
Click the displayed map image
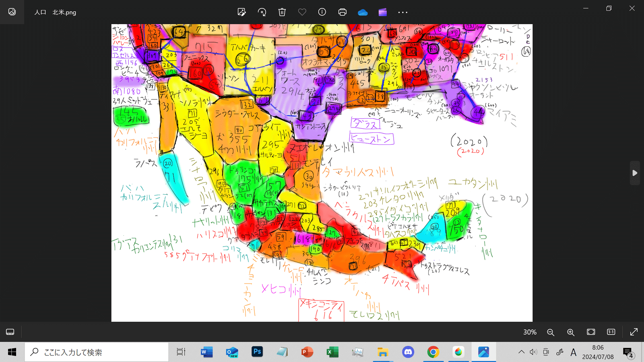click(322, 173)
